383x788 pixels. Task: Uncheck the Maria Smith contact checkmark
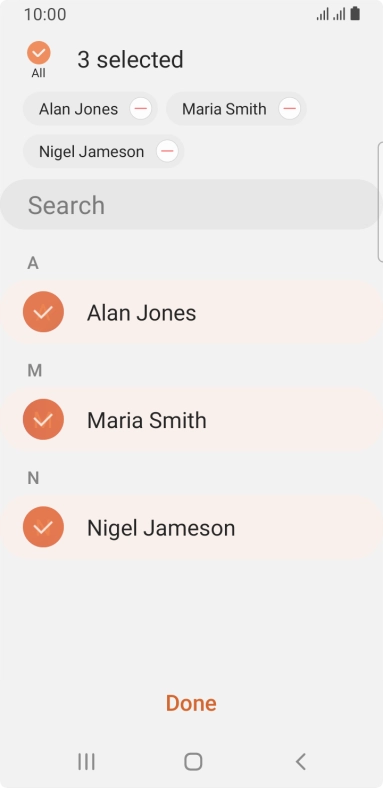43,419
